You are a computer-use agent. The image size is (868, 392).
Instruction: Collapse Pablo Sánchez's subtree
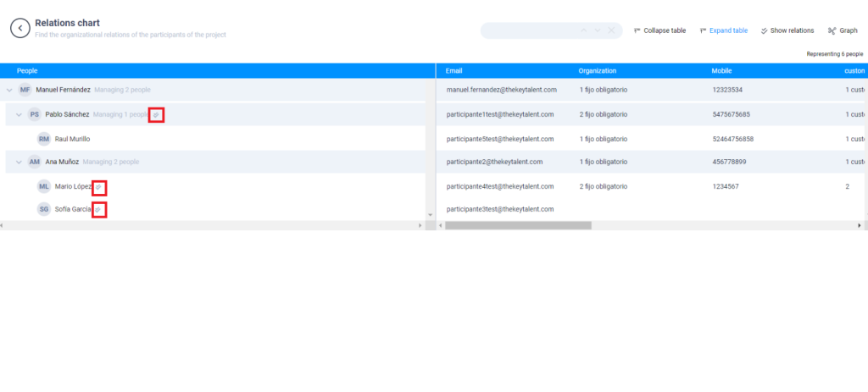[x=19, y=115]
